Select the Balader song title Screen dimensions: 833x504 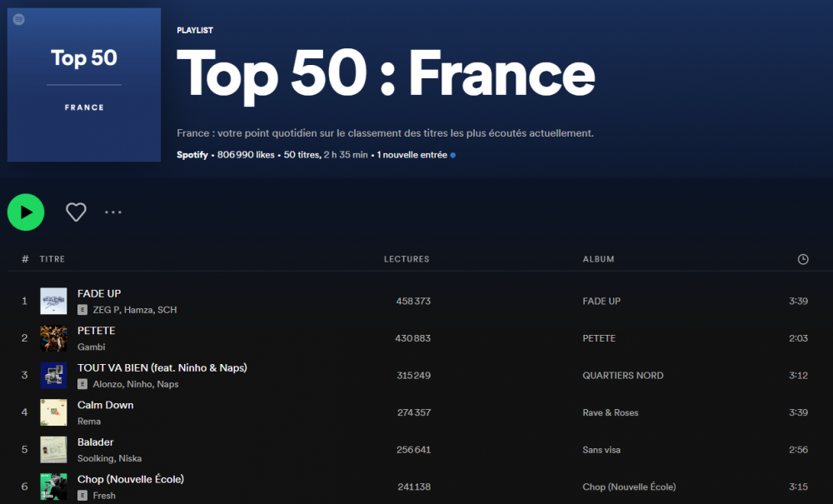[x=95, y=442]
